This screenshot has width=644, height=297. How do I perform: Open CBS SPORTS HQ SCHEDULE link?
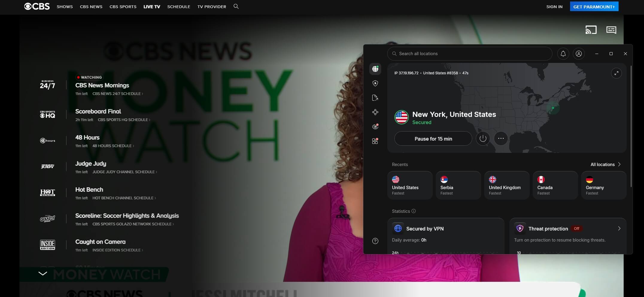(x=124, y=120)
